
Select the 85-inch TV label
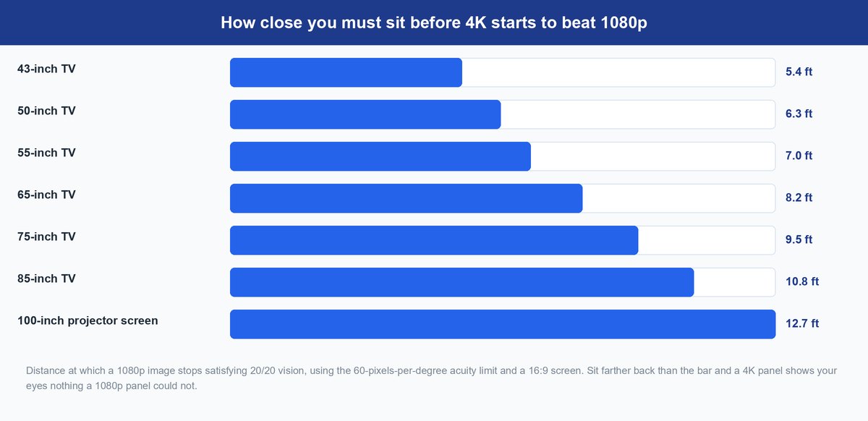[x=46, y=278]
